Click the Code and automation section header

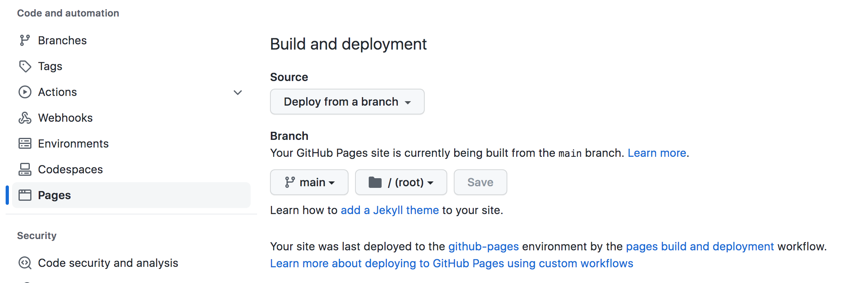pyautogui.click(x=68, y=13)
